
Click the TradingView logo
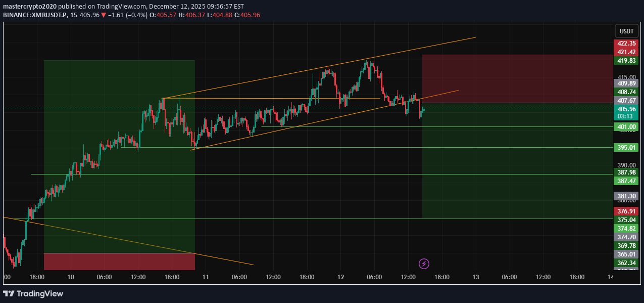pyautogui.click(x=33, y=293)
